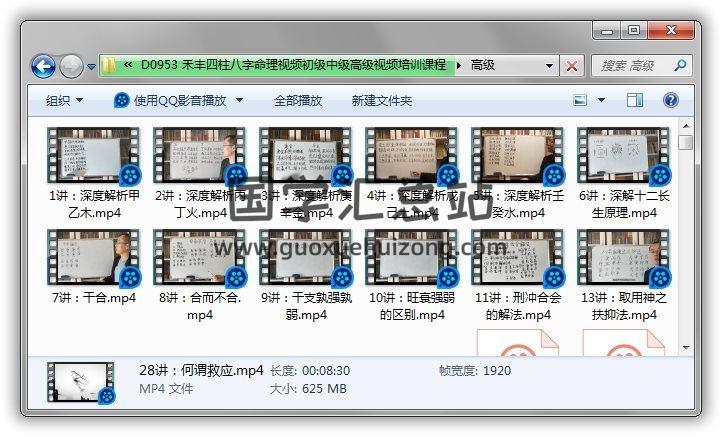Open the view options dropdown arrow
This screenshot has height=437, width=722.
coord(601,100)
